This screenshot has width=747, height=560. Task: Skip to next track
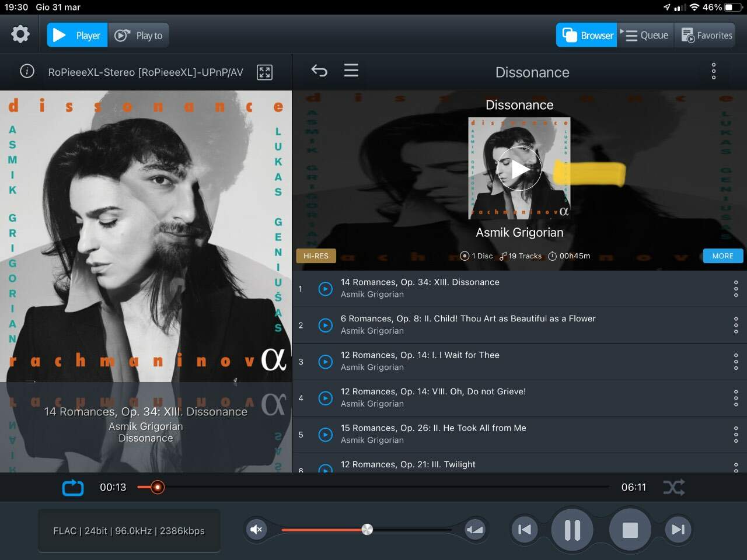(x=678, y=530)
